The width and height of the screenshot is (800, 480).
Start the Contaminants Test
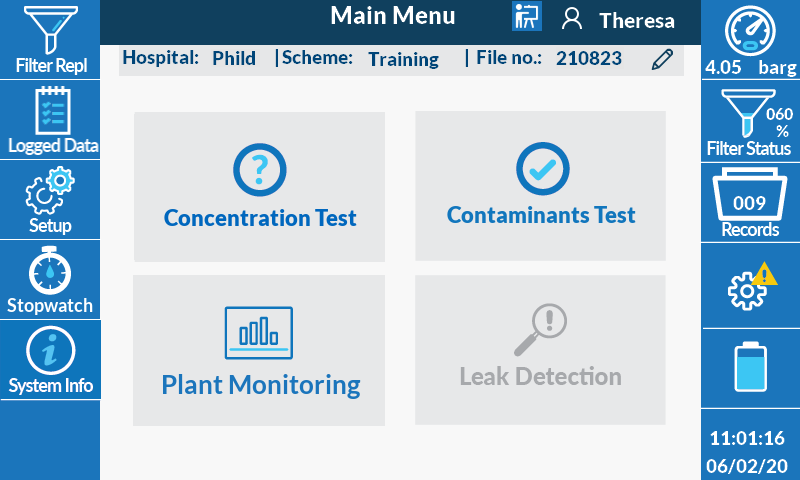pos(540,186)
